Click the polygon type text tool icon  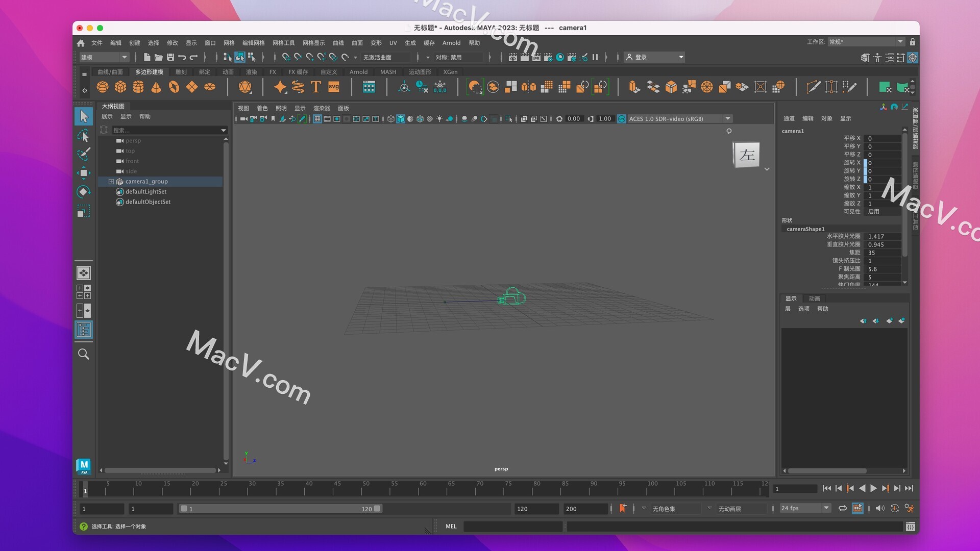tap(316, 87)
